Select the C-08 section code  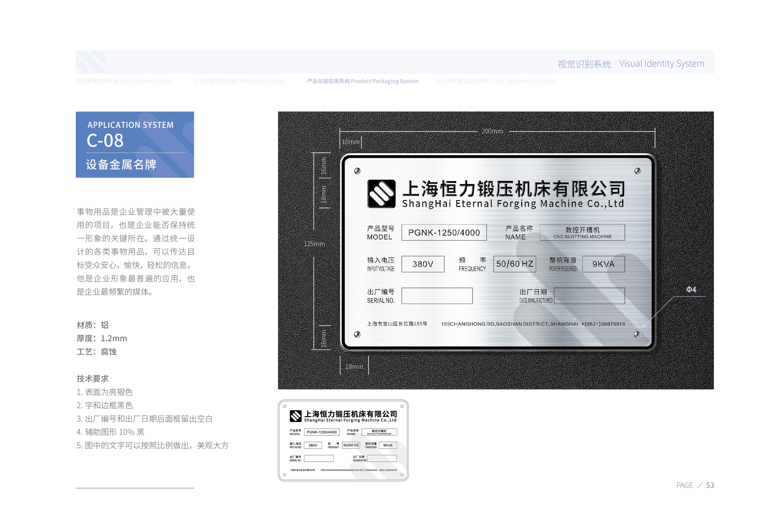click(105, 140)
